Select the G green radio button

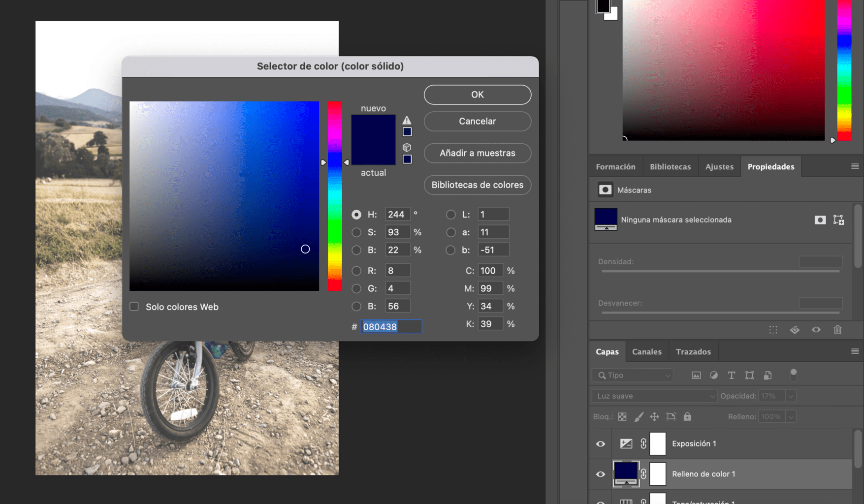(x=356, y=288)
